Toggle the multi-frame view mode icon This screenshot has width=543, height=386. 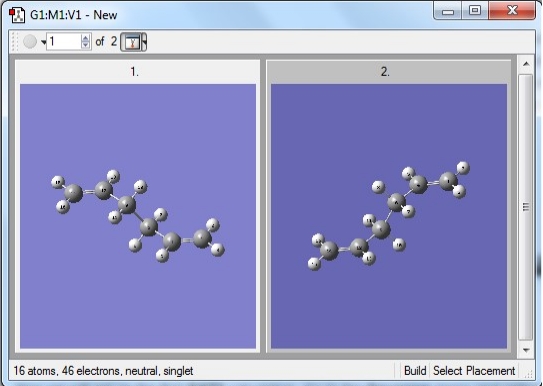point(131,42)
